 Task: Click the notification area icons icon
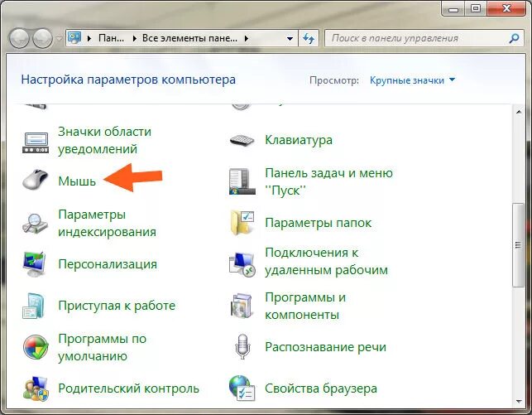(x=36, y=142)
